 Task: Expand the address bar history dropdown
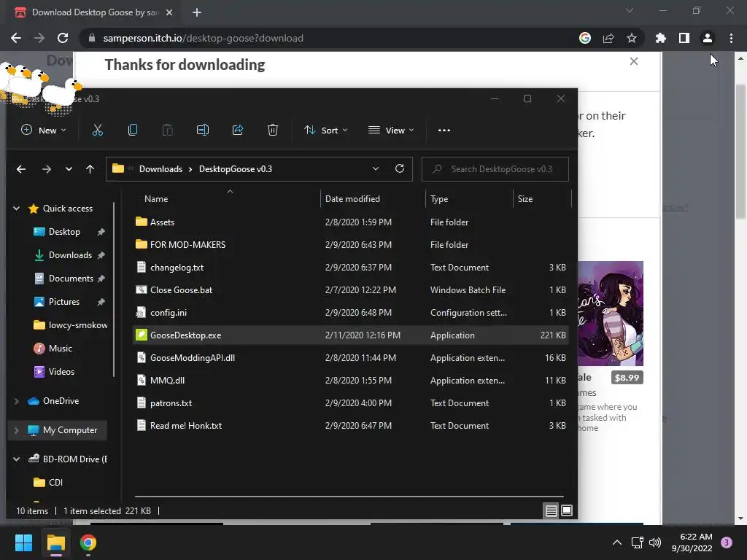click(376, 168)
